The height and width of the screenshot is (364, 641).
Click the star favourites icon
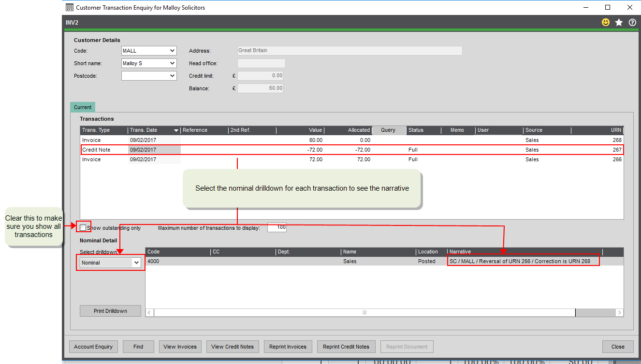tap(619, 22)
